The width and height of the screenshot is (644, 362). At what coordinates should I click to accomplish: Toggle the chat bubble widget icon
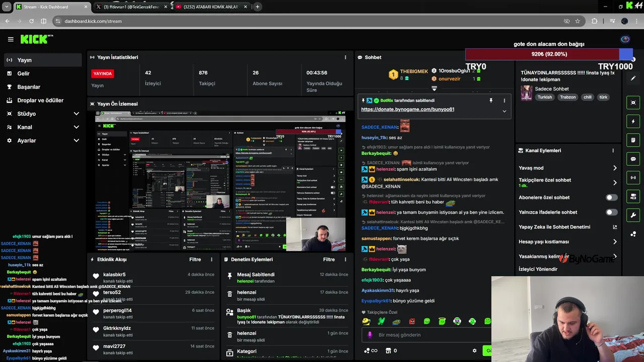[633, 159]
